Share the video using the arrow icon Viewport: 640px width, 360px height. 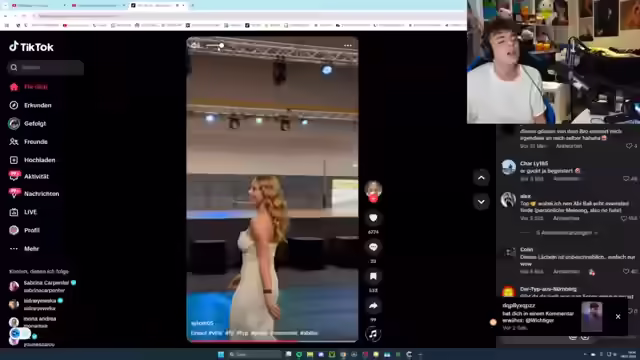click(373, 306)
